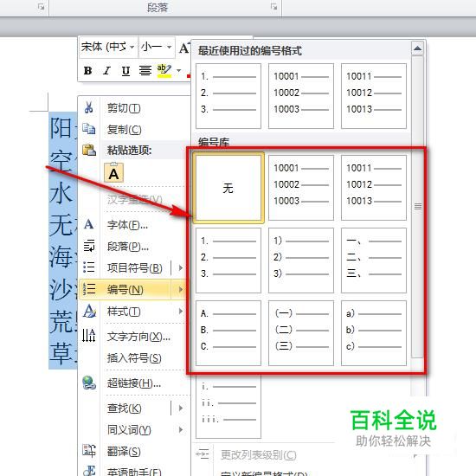This screenshot has width=476, height=476.
Task: Choose 项目符号(B) menu item
Action: (134, 267)
